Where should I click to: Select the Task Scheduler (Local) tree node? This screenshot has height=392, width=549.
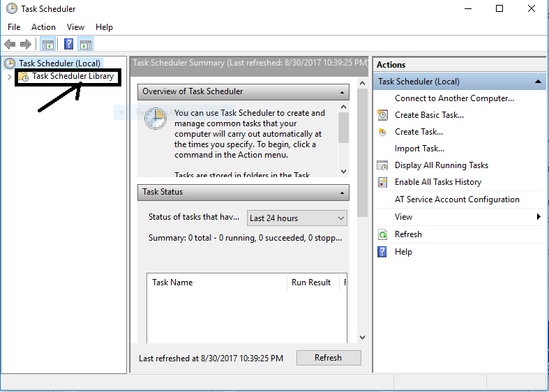click(x=59, y=63)
